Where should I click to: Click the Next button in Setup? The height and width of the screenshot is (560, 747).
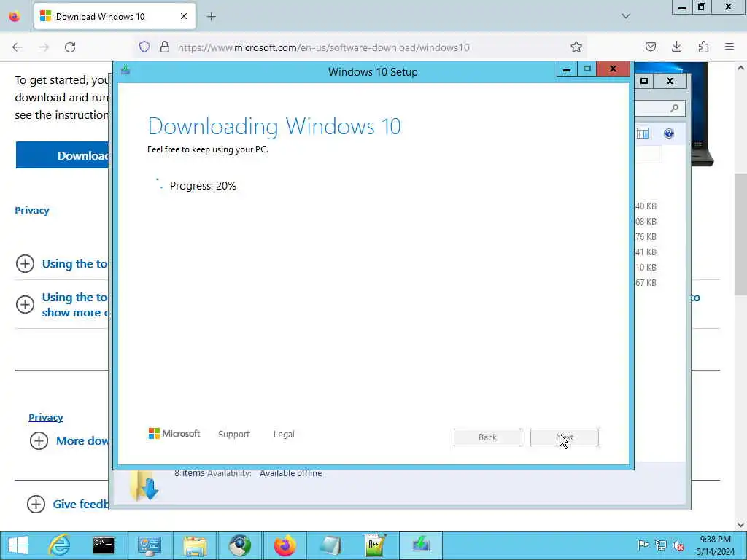tap(565, 437)
